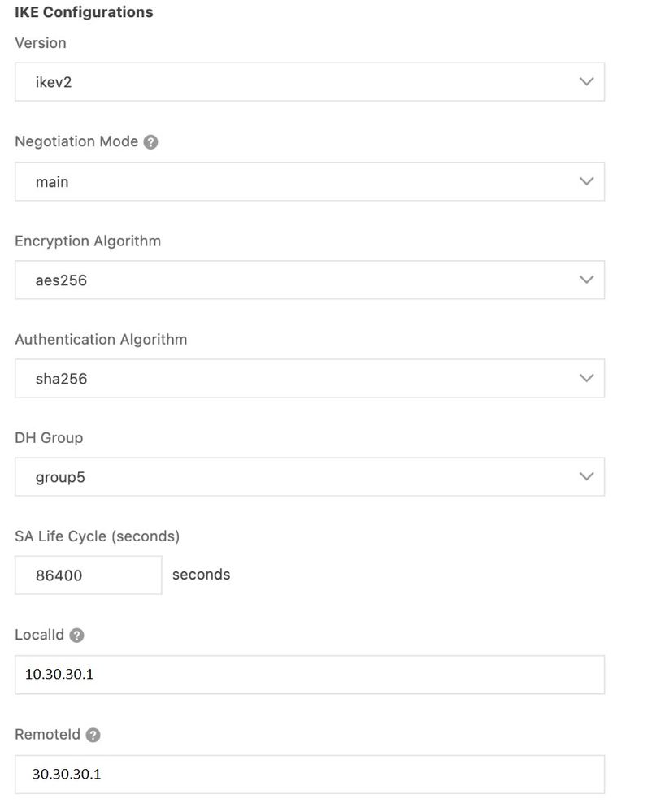Image resolution: width=669 pixels, height=812 pixels.
Task: Expand the Version dropdown chevron
Action: pos(587,82)
